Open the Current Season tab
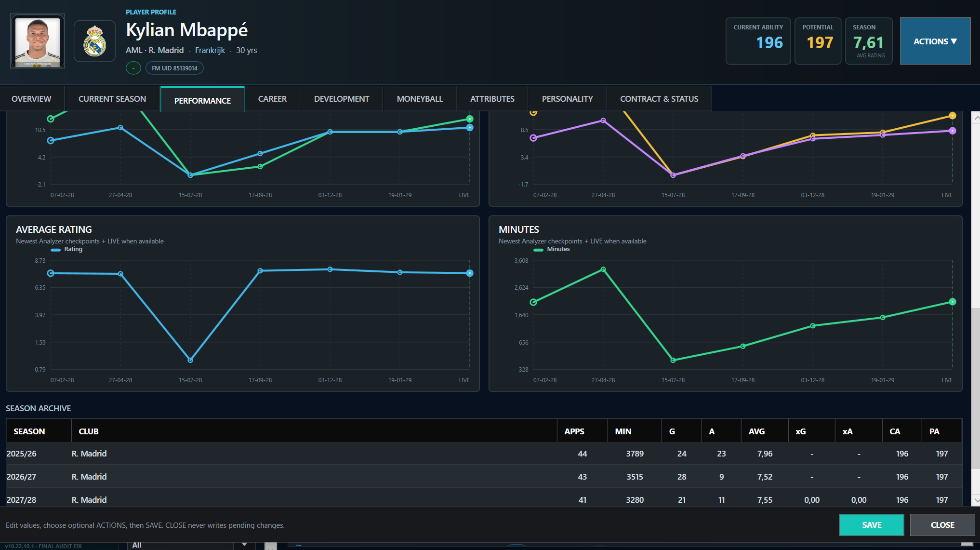This screenshot has height=550, width=980. (x=112, y=99)
